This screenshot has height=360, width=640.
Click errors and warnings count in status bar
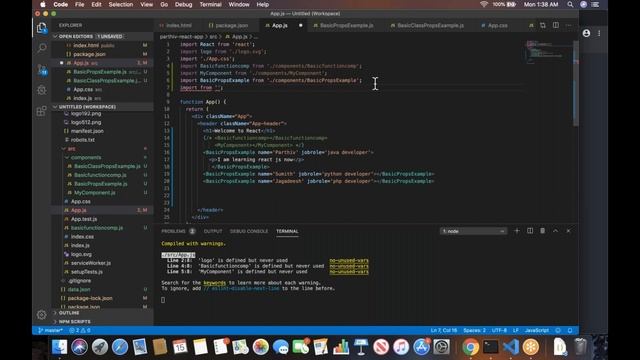[x=80, y=330]
